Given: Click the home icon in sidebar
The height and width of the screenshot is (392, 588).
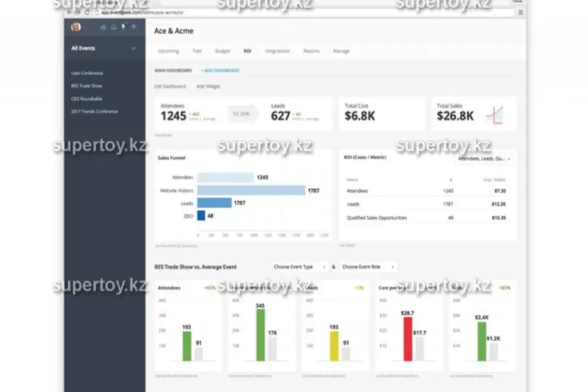Looking at the screenshot, I should 103,27.
